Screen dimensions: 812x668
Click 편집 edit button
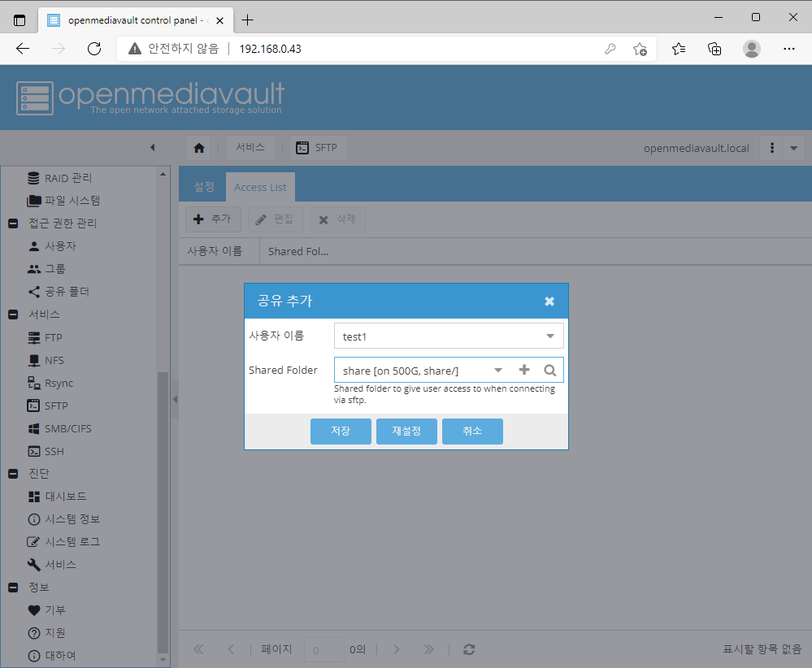coord(276,219)
